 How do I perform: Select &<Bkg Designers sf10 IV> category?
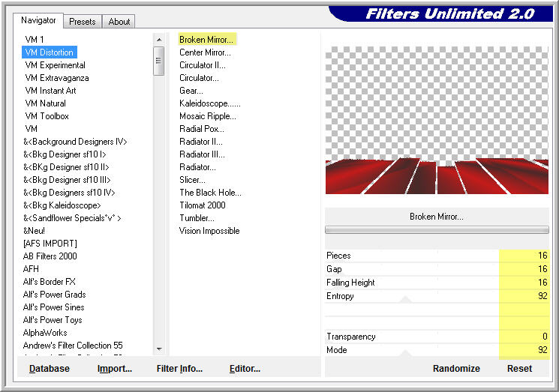(x=69, y=193)
